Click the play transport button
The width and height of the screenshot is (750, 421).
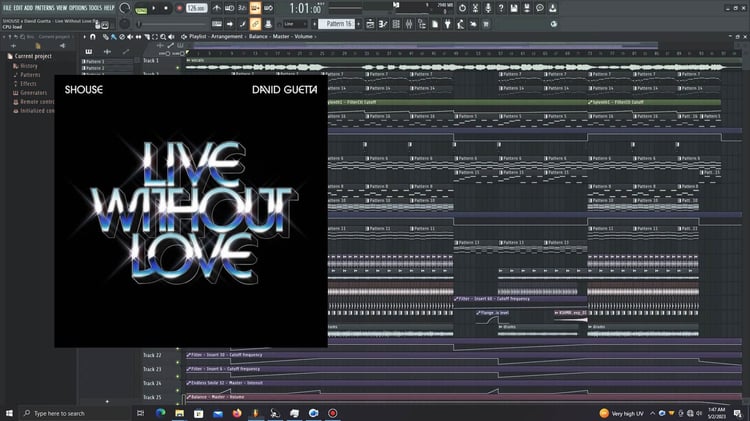tap(154, 8)
